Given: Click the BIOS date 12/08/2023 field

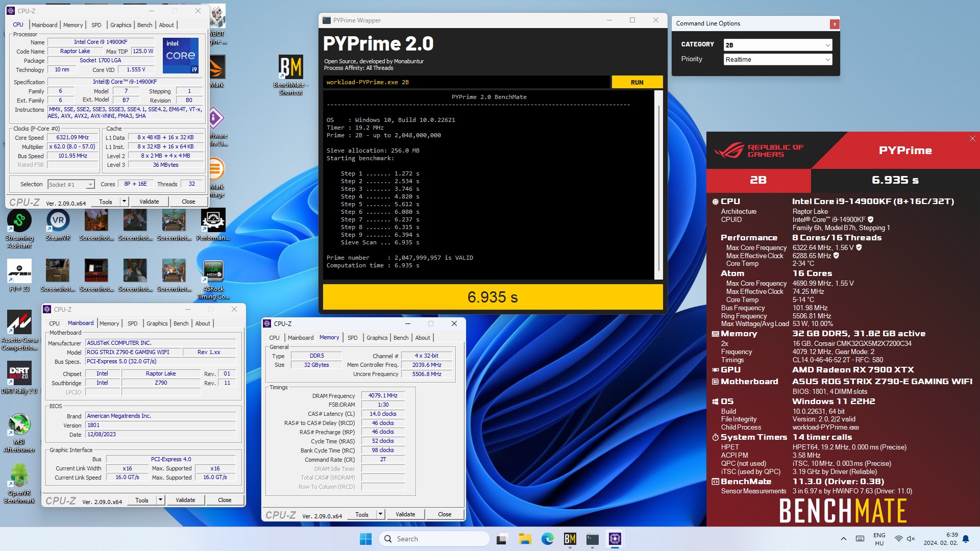Looking at the screenshot, I should click(160, 434).
